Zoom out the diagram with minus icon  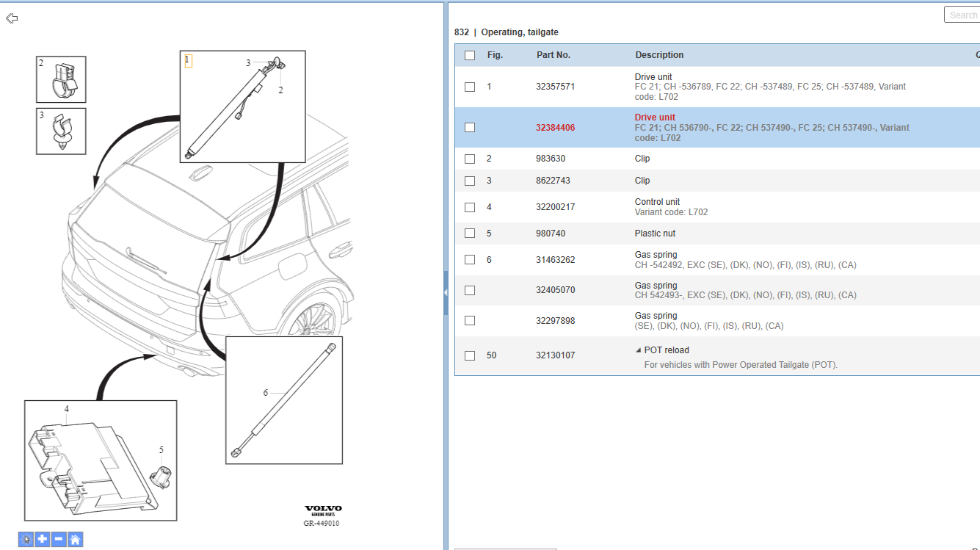coord(59,540)
